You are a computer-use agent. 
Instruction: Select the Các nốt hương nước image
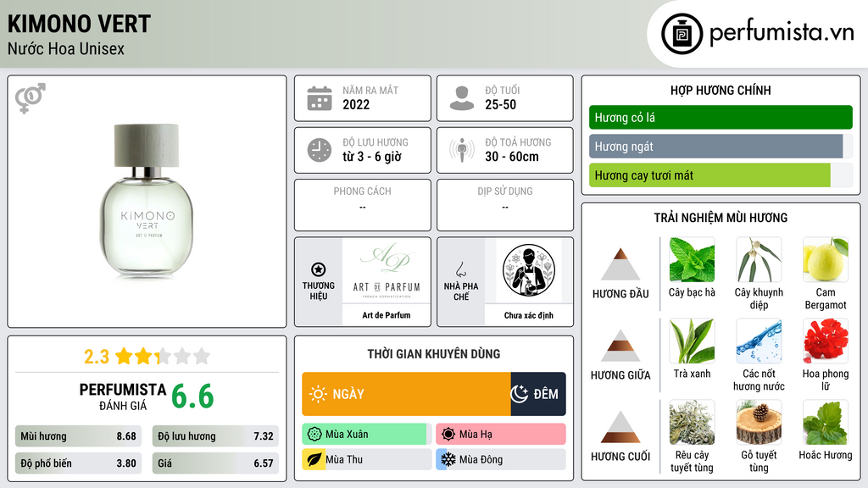point(759,341)
